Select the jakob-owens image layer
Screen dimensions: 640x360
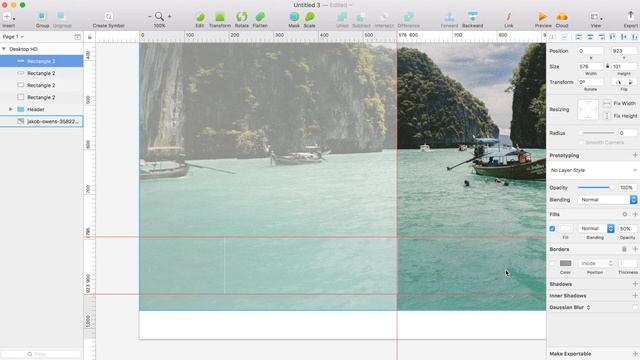coord(42,122)
